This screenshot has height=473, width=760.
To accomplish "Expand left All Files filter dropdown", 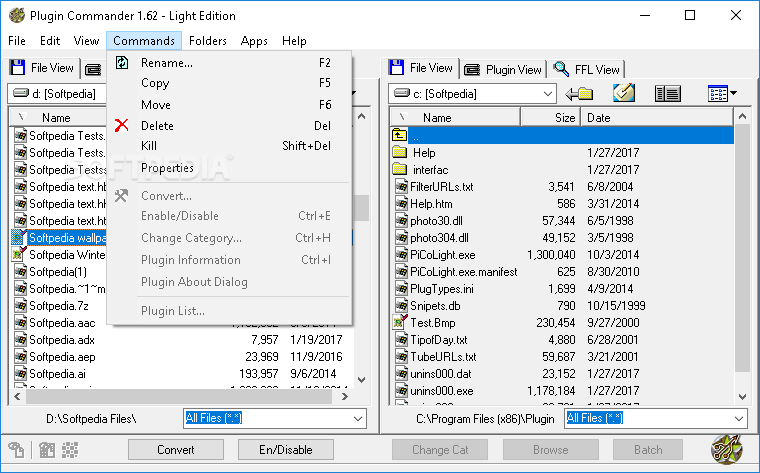I will pos(358,419).
